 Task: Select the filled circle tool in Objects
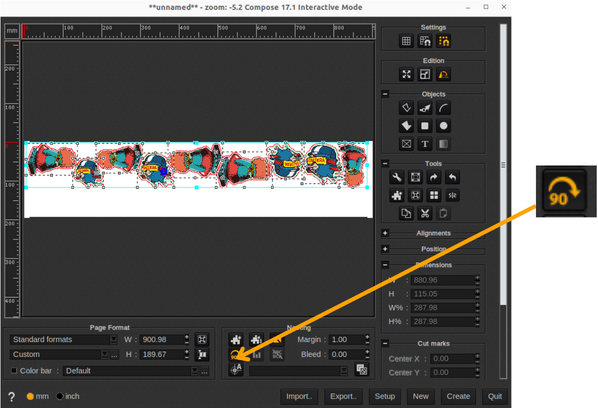[444, 125]
